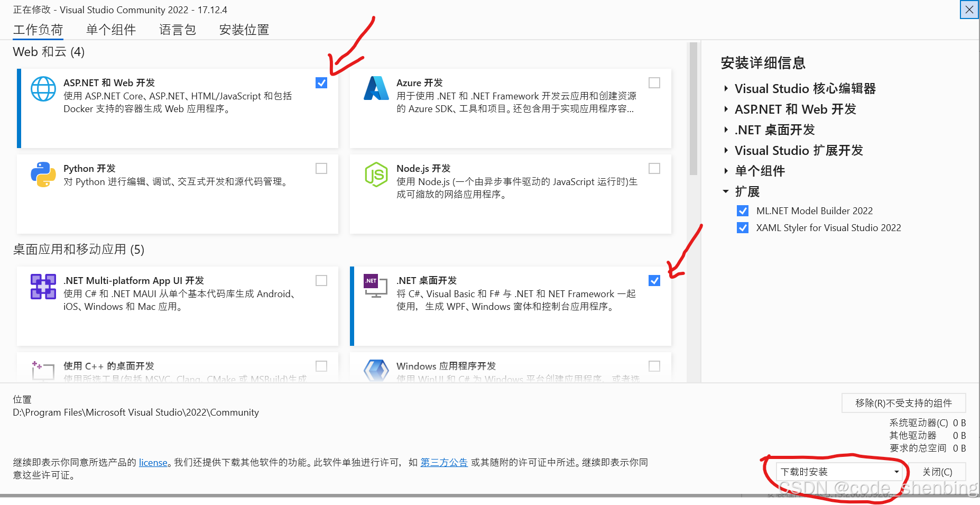Click 移除(R)不受支持的组件 button
The height and width of the screenshot is (505, 980).
click(x=904, y=403)
